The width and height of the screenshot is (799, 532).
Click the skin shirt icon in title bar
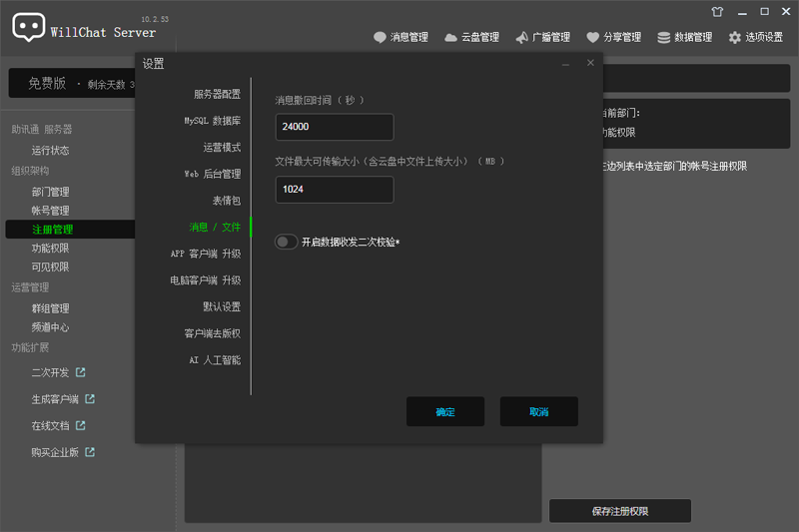[716, 12]
